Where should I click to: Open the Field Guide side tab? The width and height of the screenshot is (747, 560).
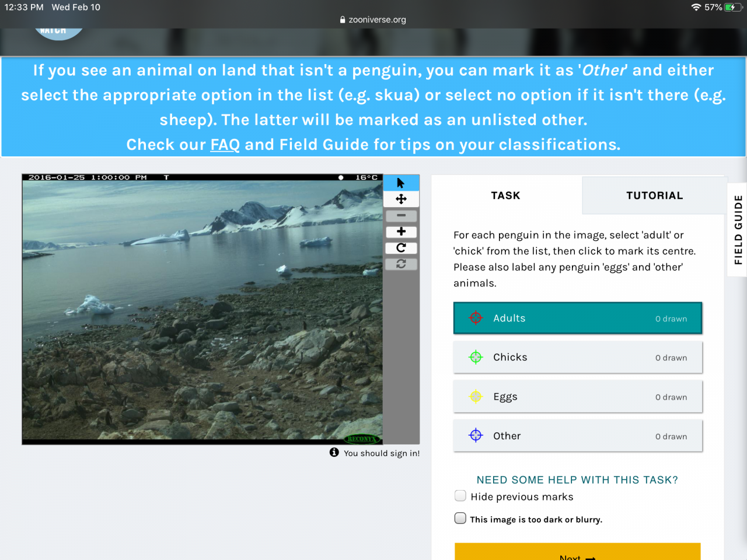click(738, 230)
